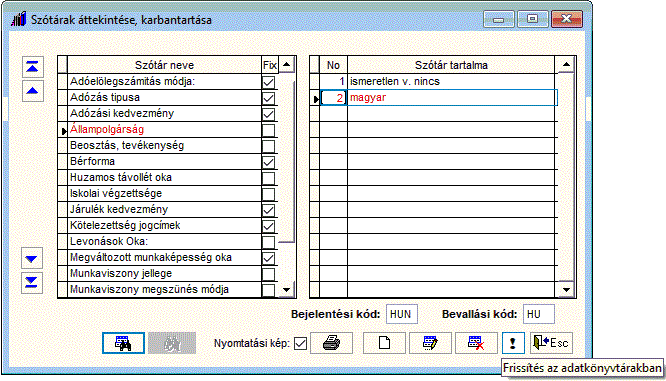
Task: Toggle Fix checkbox for Iskolai végzettsége
Action: coord(268,194)
